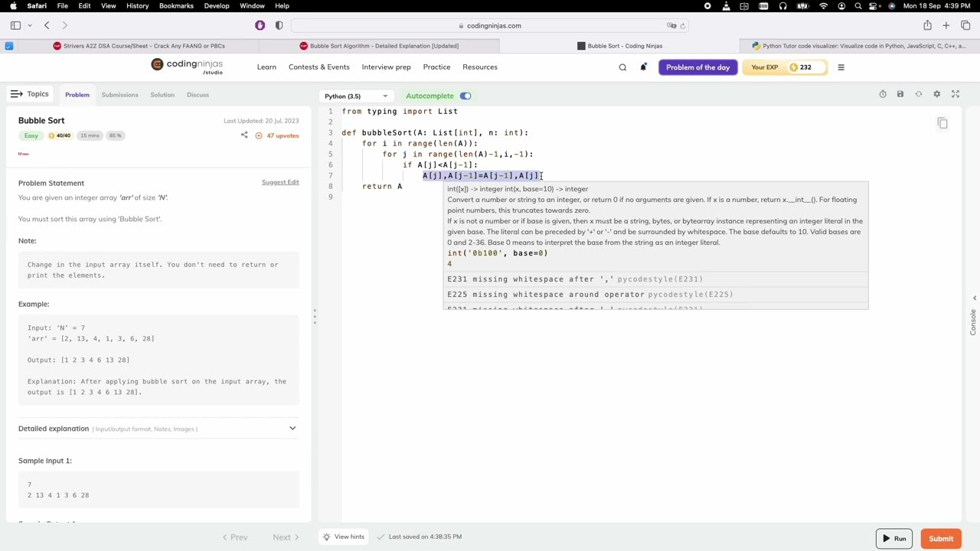Click the 'Sample Input 1:' heading
The width and height of the screenshot is (980, 551).
coord(45,461)
